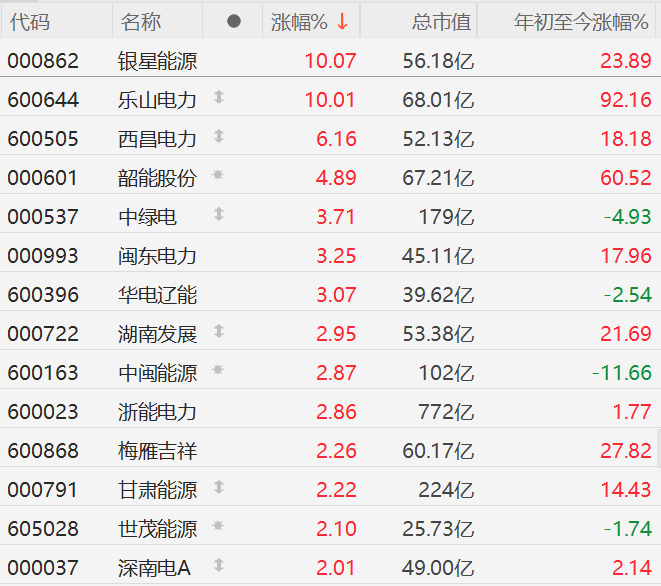Click the arrow marker next to 湖南发展
The height and width of the screenshot is (586, 661).
coord(218,331)
